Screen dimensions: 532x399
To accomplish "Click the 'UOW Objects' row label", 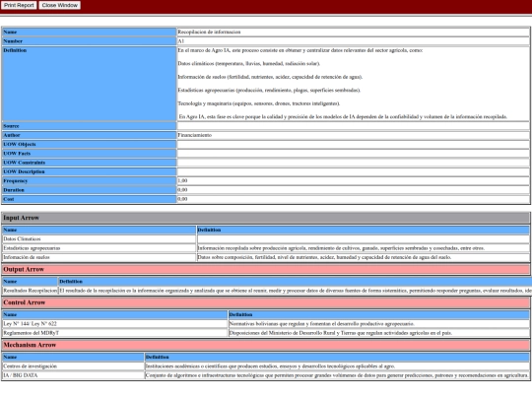I will pos(20,144).
